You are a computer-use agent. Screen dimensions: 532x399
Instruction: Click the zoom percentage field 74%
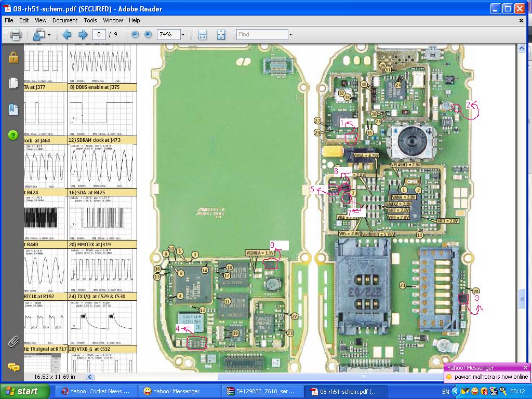[x=168, y=34]
